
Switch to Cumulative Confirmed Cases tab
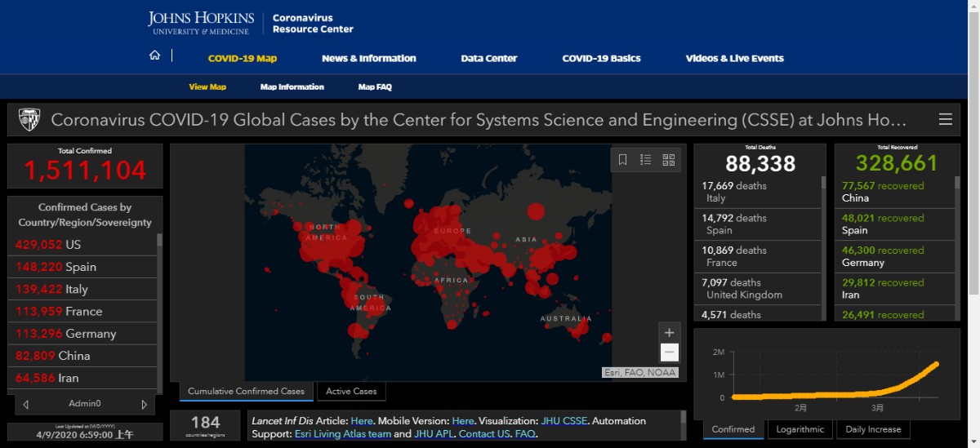(246, 392)
